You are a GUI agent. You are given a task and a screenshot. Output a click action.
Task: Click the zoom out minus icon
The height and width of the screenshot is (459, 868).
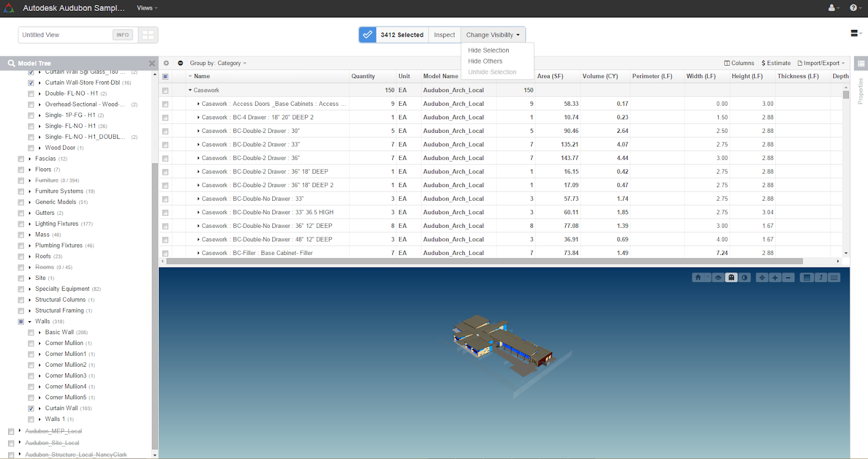pyautogui.click(x=788, y=277)
